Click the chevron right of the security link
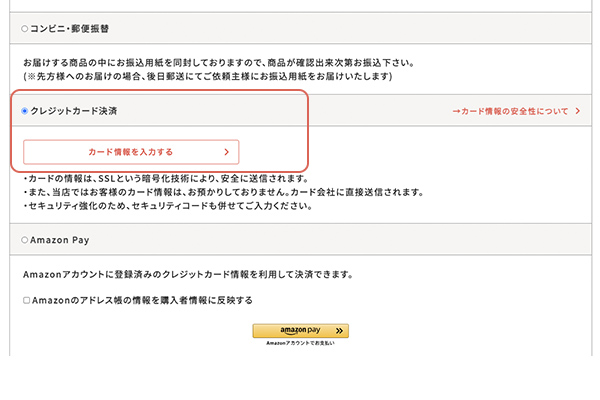This screenshot has width=600, height=400. point(577,111)
